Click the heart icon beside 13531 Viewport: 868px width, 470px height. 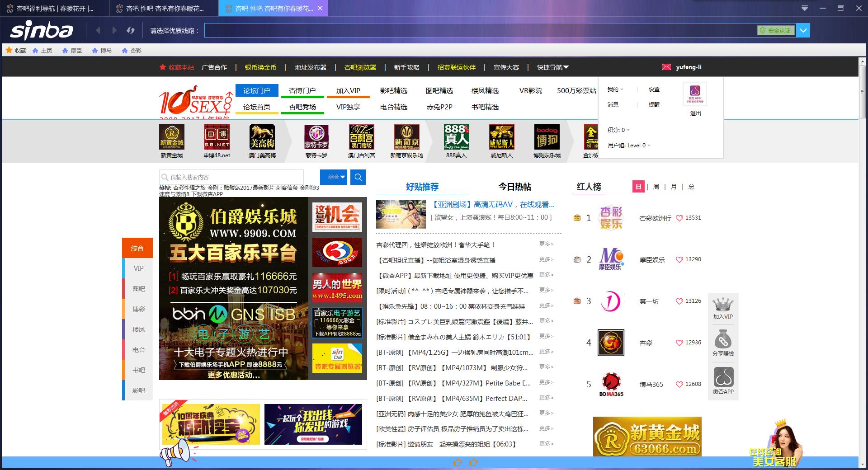point(679,218)
